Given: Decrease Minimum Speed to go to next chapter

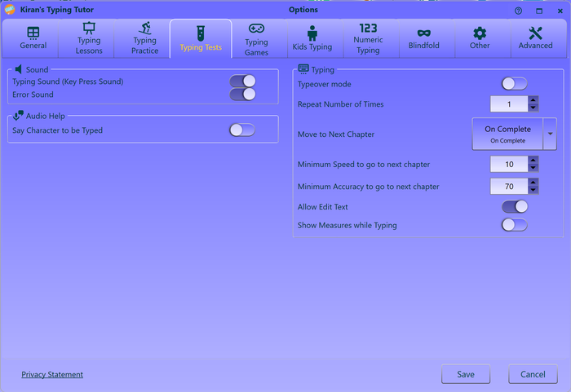Looking at the screenshot, I should tap(533, 168).
